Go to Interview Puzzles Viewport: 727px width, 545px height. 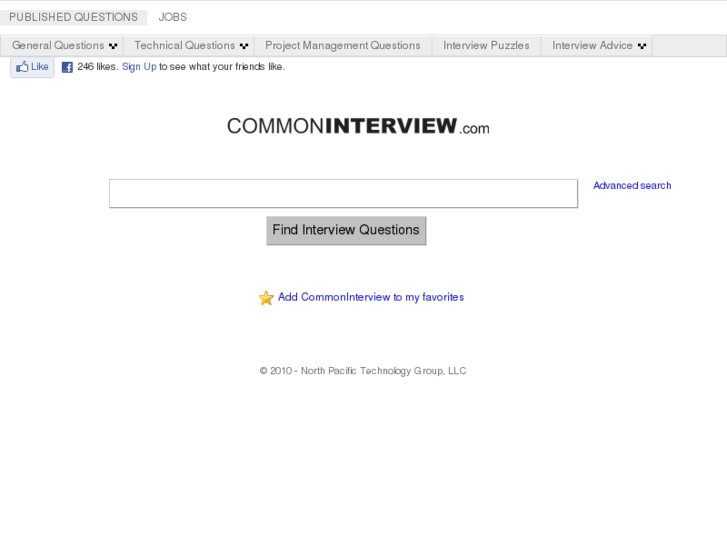(x=486, y=45)
